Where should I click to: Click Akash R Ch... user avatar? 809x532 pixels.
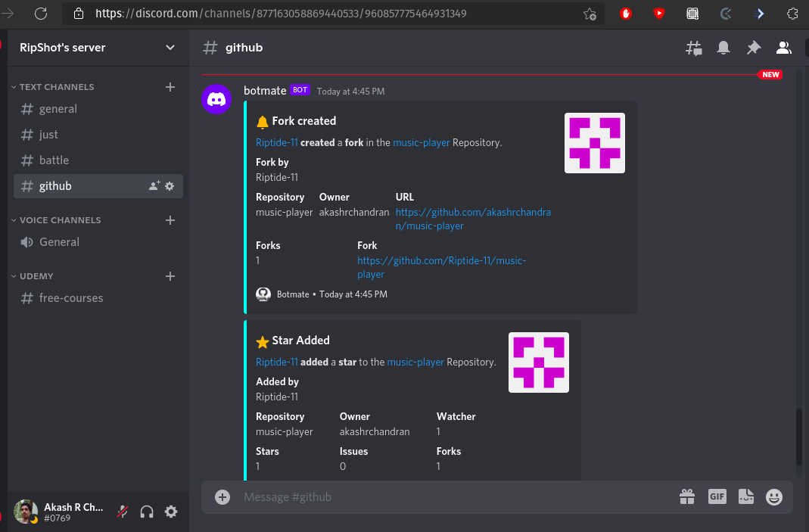[x=25, y=512]
